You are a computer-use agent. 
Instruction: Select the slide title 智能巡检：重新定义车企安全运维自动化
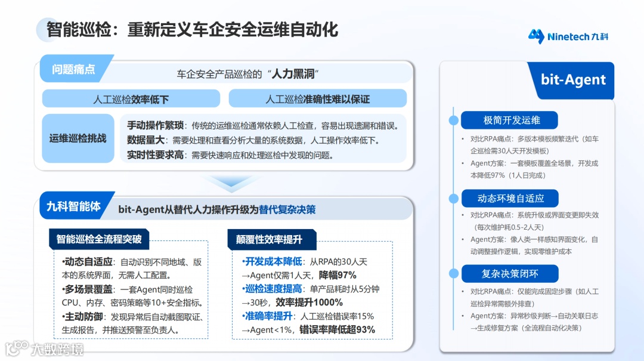(192, 30)
